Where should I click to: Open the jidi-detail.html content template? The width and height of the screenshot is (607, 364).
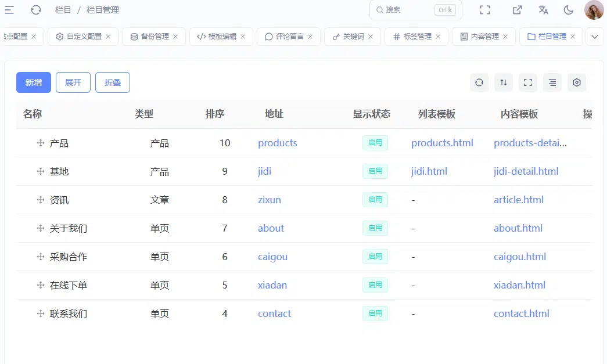tap(526, 171)
